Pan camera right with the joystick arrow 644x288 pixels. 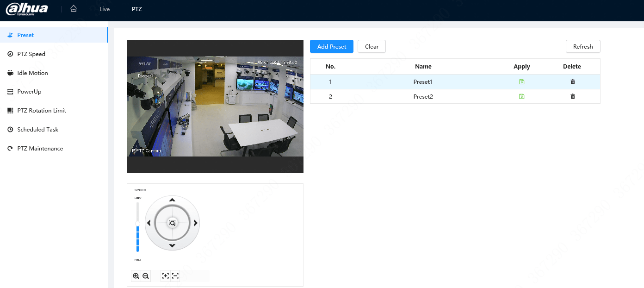196,223
